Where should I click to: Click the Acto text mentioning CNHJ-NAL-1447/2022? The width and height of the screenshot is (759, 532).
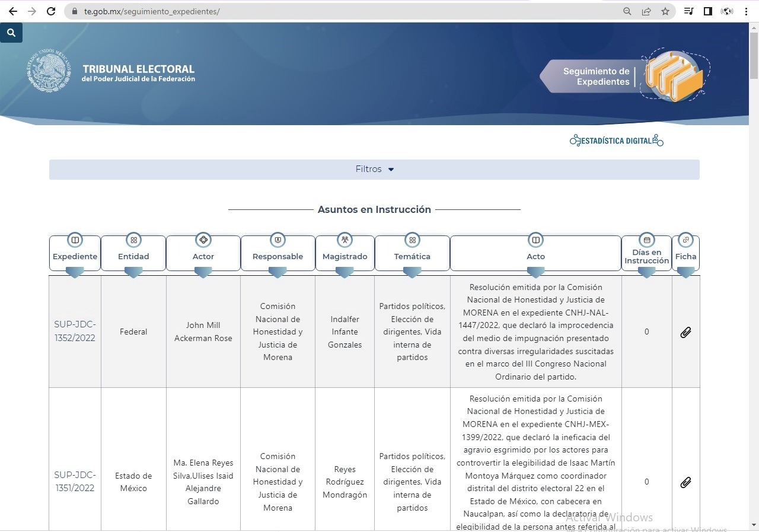tap(535, 332)
